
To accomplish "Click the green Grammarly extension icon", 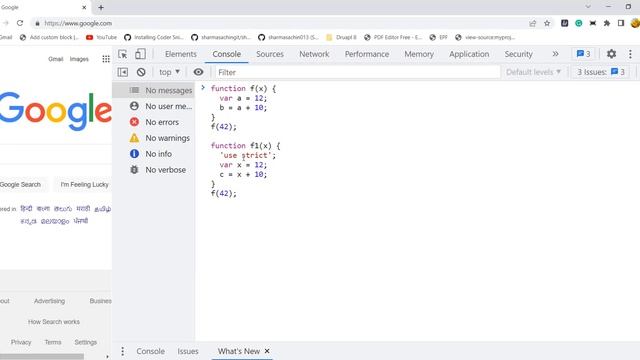I will [578, 23].
